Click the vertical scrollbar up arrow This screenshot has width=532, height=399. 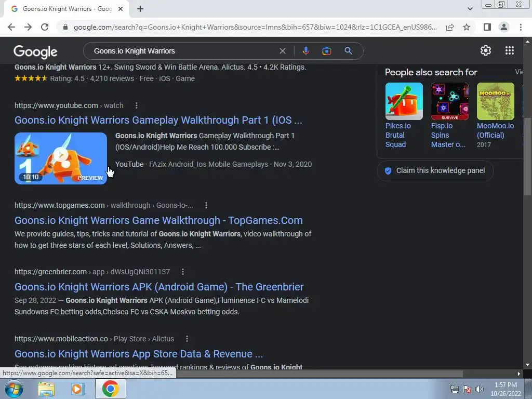527,42
